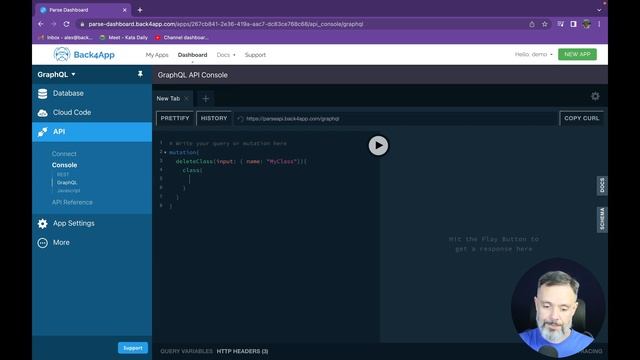The image size is (640, 360).
Task: Pin the sidebar with the pin icon
Action: [140, 74]
